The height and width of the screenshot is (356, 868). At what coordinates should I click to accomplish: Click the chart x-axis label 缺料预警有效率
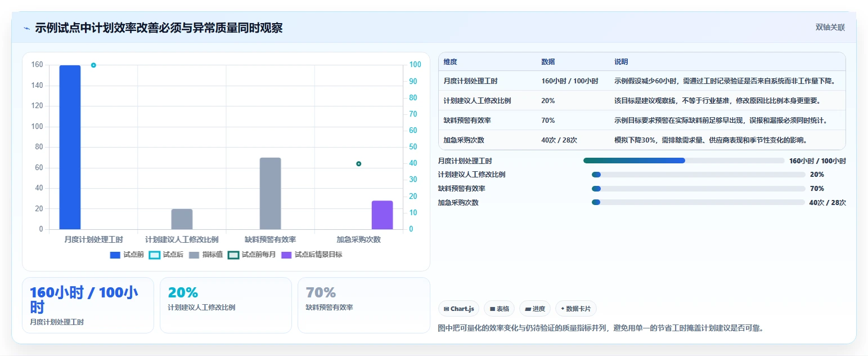[270, 239]
